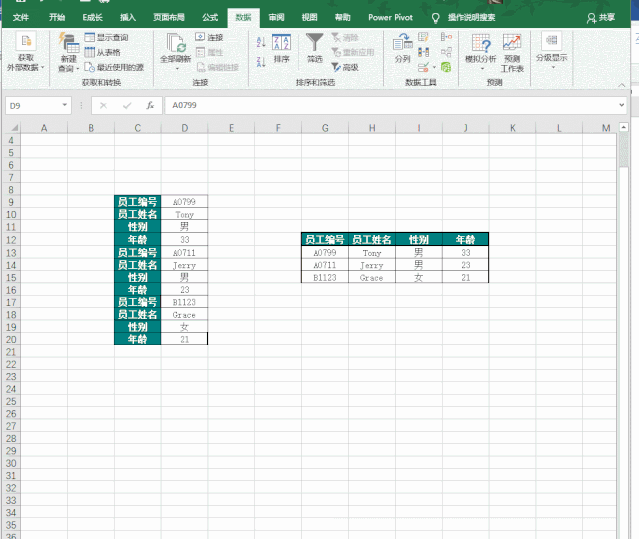Screen dimensions: 639x539
Task: Click the vertical scrollbar up arrow
Action: click(x=624, y=127)
